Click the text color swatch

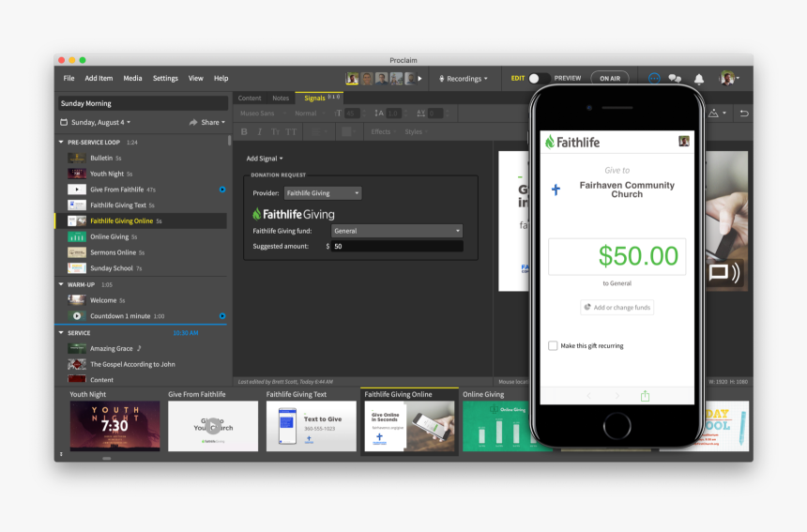(x=348, y=131)
